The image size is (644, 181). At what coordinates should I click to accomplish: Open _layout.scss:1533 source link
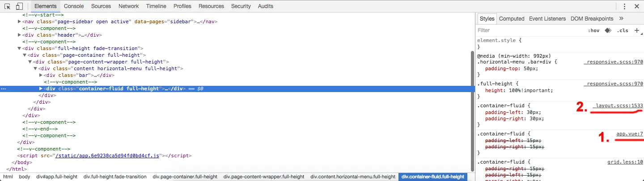click(618, 105)
